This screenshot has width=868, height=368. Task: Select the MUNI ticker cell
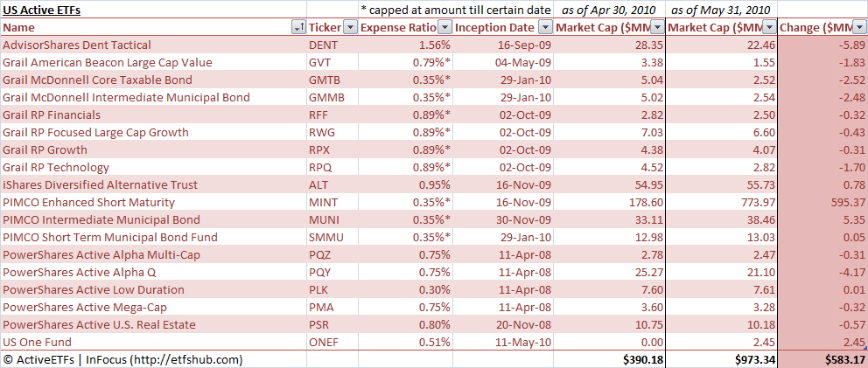332,219
